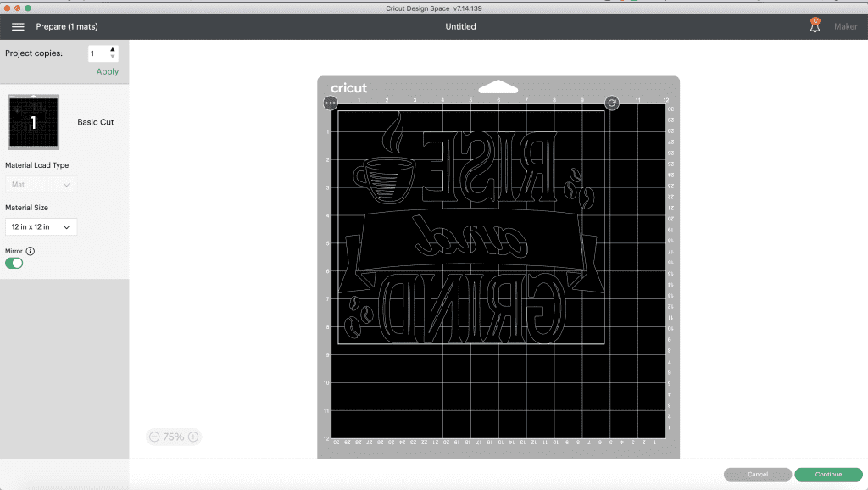Select the coffee cup design on mat
Screen dimensions: 868x490
pyautogui.click(x=385, y=159)
